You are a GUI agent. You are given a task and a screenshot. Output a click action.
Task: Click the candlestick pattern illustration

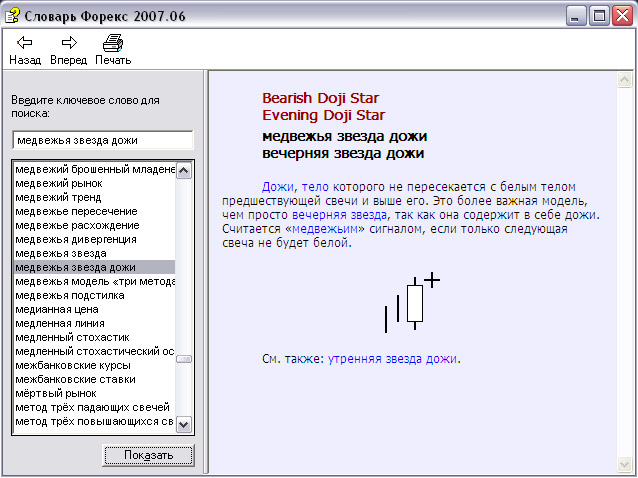(412, 303)
